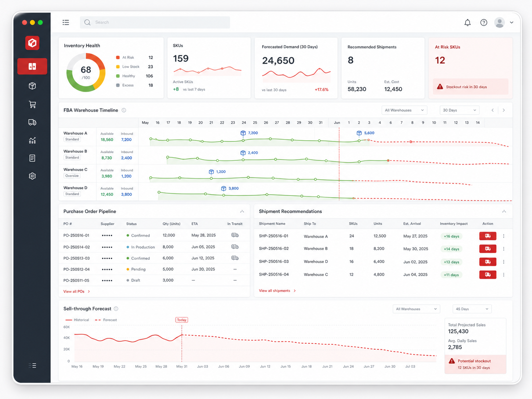The image size is (532, 399).
Task: Open forecast All Warehouses dropdown
Action: (x=416, y=309)
